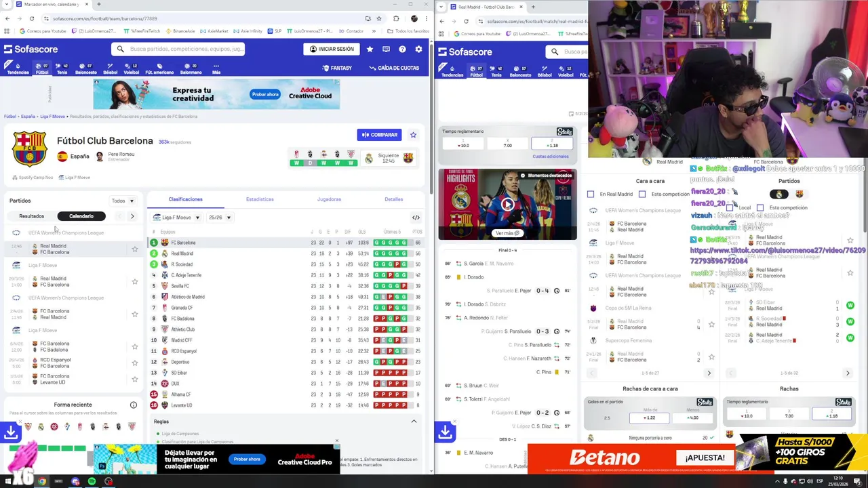Select Fútbol tab in right window
This screenshot has width=868, height=488.
[x=477, y=71]
